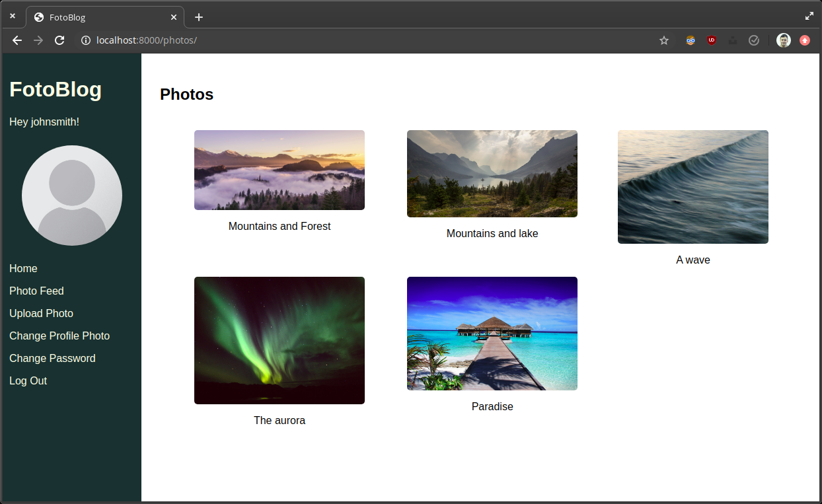Image resolution: width=822 pixels, height=504 pixels.
Task: View site information for localhost
Action: [85, 40]
